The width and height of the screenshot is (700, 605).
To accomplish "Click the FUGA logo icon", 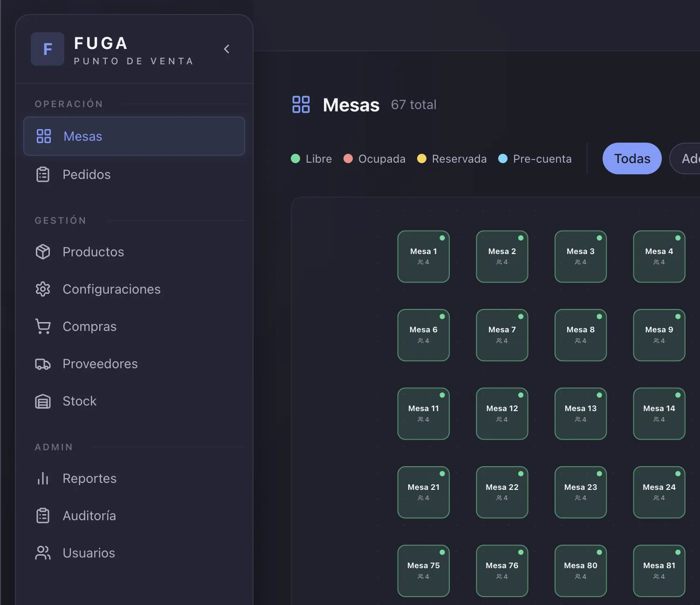I will [x=48, y=49].
